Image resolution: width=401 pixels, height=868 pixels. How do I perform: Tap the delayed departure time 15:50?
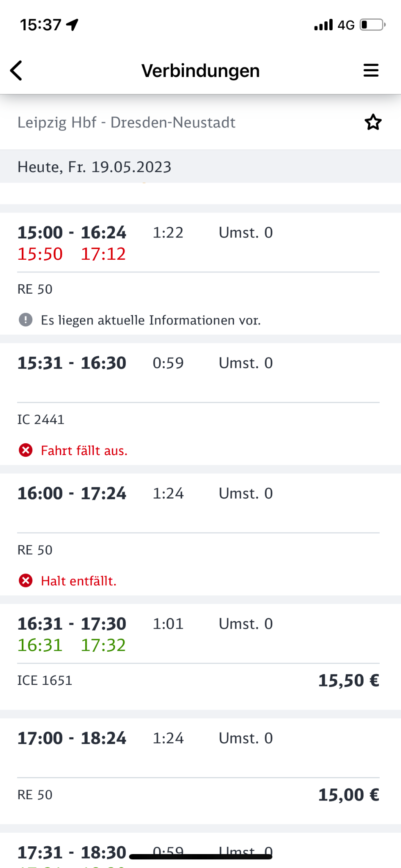click(40, 254)
